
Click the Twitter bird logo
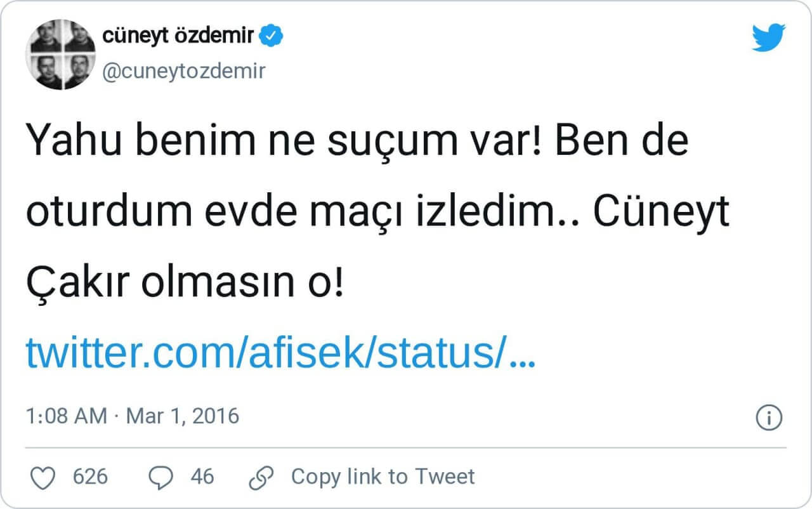(769, 37)
